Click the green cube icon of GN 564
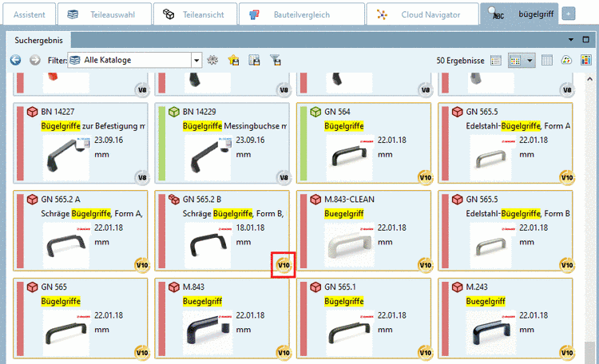Image resolution: width=599 pixels, height=364 pixels. coord(315,112)
